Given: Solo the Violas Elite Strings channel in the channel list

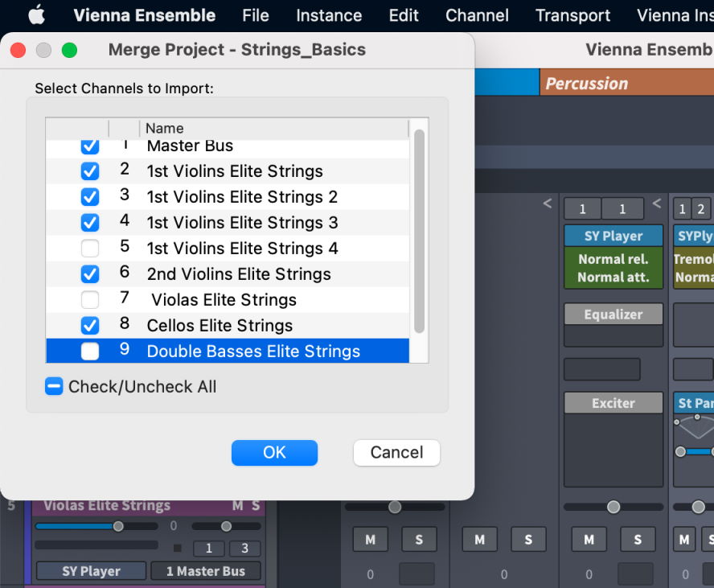Looking at the screenshot, I should [x=256, y=505].
